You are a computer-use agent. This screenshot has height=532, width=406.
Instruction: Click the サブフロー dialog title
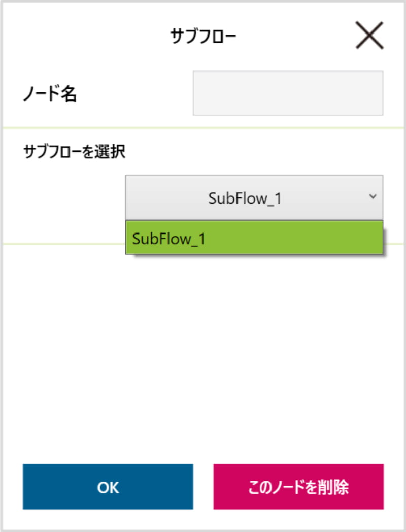click(204, 36)
